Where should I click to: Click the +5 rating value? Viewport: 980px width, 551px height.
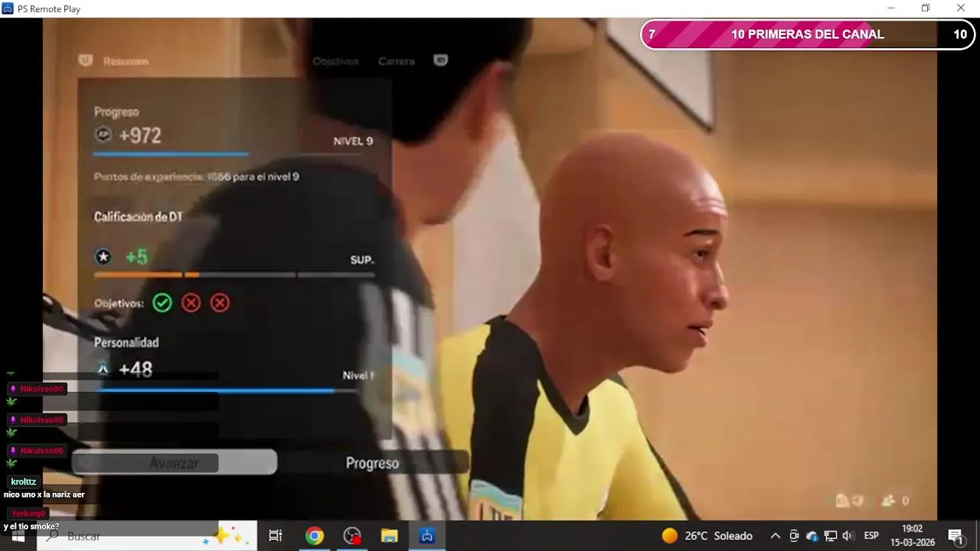(x=137, y=257)
